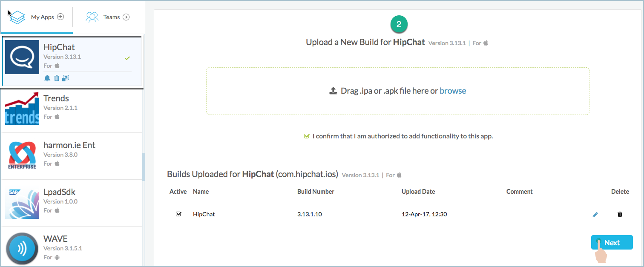644x267 pixels.
Task: Click upload date 12-Apr-17, 12:30
Action: tap(424, 214)
